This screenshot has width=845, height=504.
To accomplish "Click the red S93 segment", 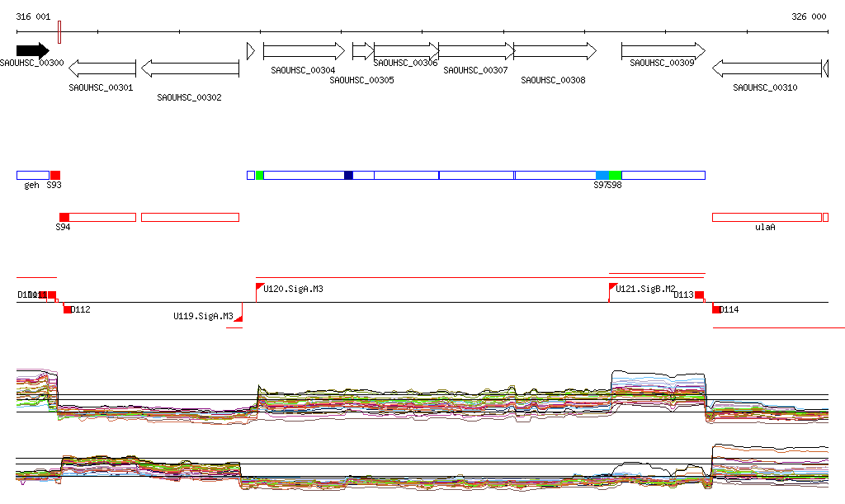I will (x=55, y=175).
